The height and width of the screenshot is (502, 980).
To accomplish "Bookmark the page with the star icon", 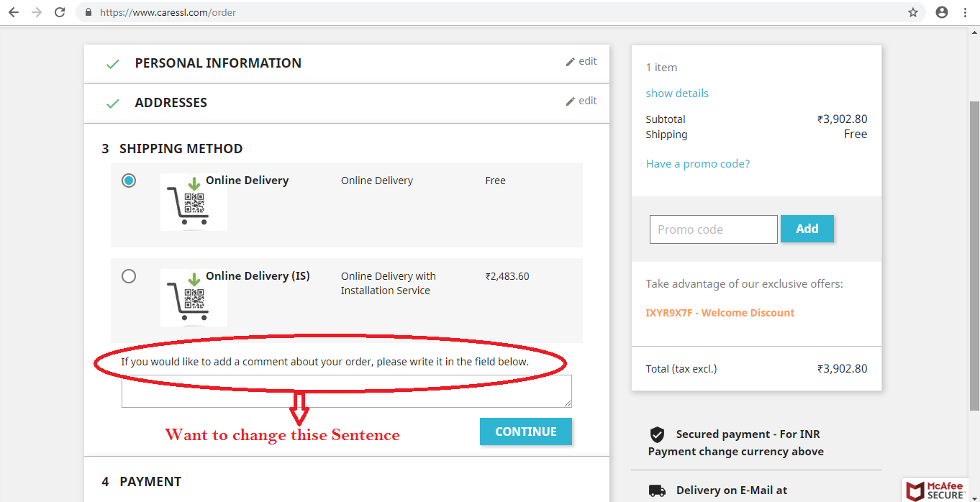I will click(x=913, y=12).
